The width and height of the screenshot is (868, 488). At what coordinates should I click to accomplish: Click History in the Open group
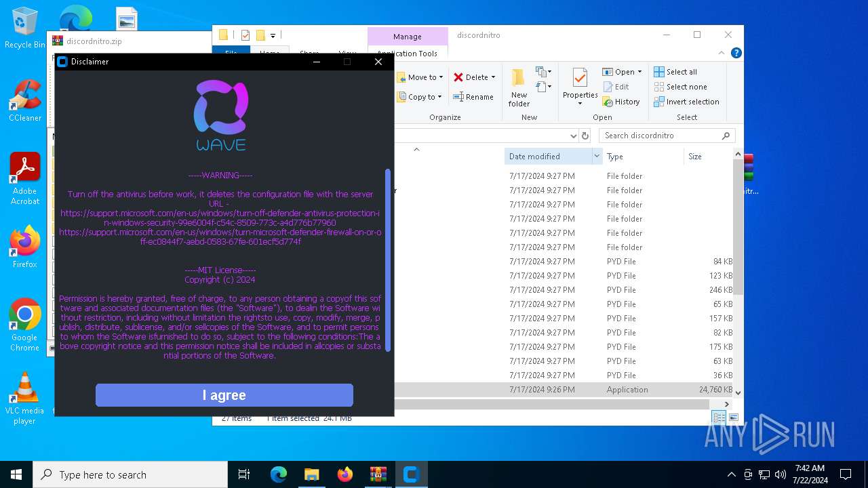pos(621,102)
